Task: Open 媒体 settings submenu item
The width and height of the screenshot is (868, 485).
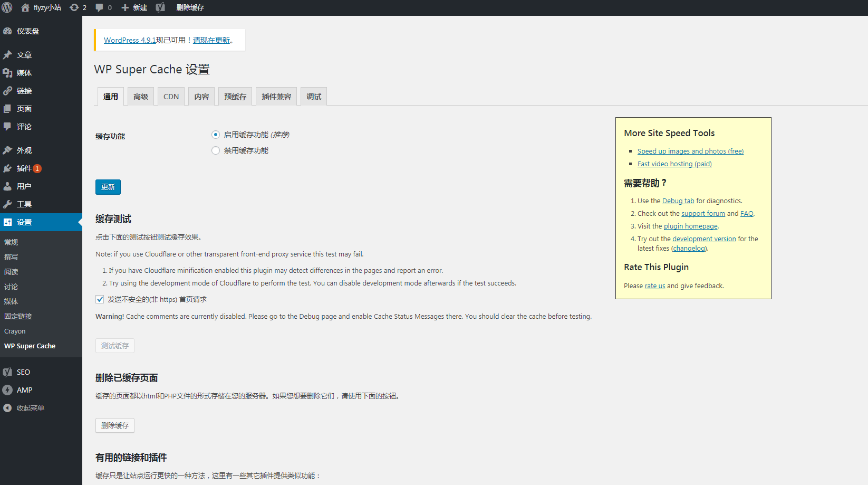Action: 11,301
